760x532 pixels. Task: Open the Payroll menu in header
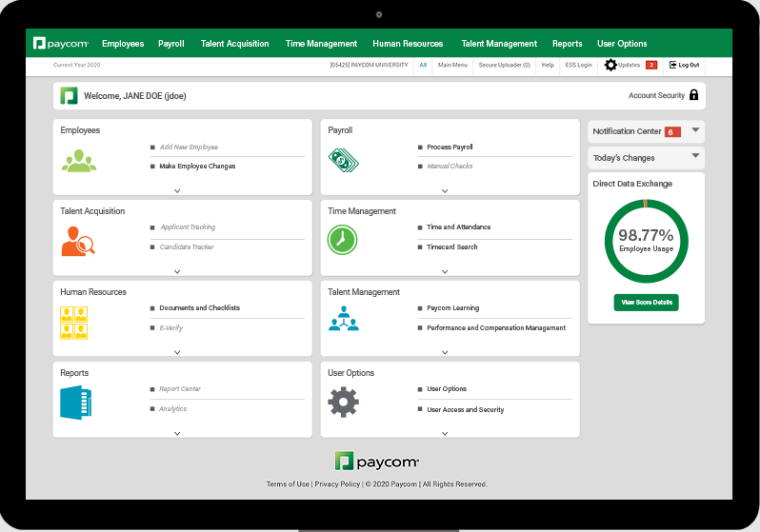pos(171,44)
